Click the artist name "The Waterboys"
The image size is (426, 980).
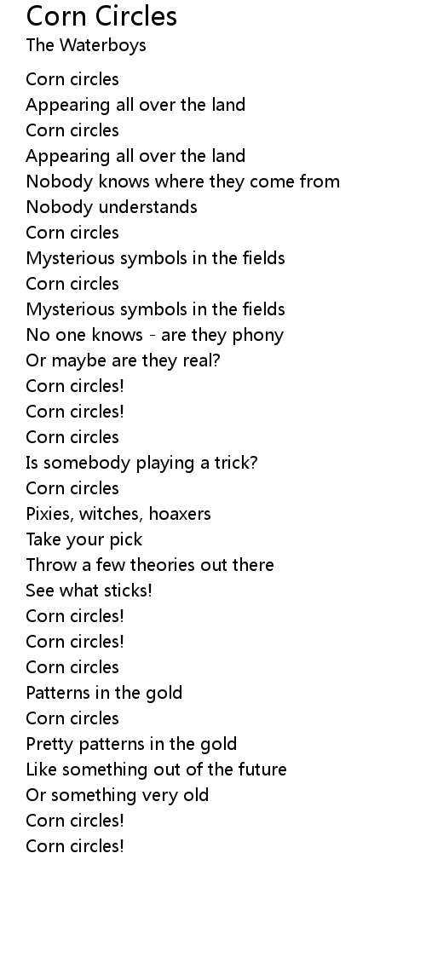tap(86, 45)
